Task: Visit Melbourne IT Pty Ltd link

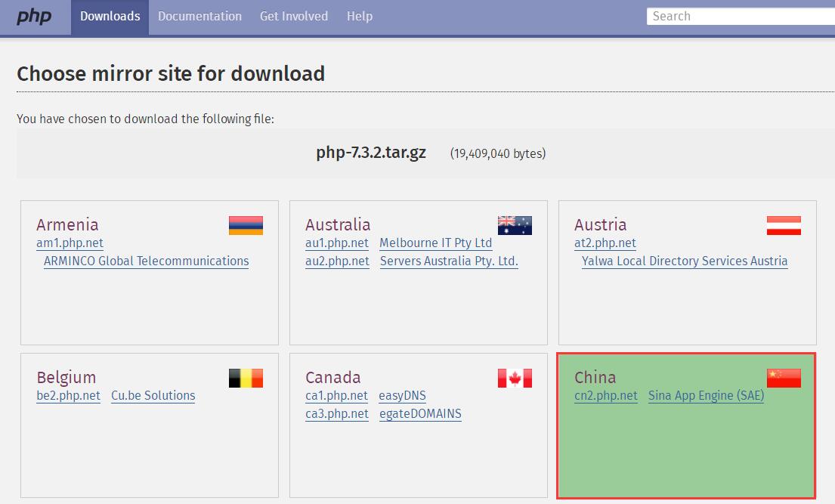Action: tap(435, 243)
